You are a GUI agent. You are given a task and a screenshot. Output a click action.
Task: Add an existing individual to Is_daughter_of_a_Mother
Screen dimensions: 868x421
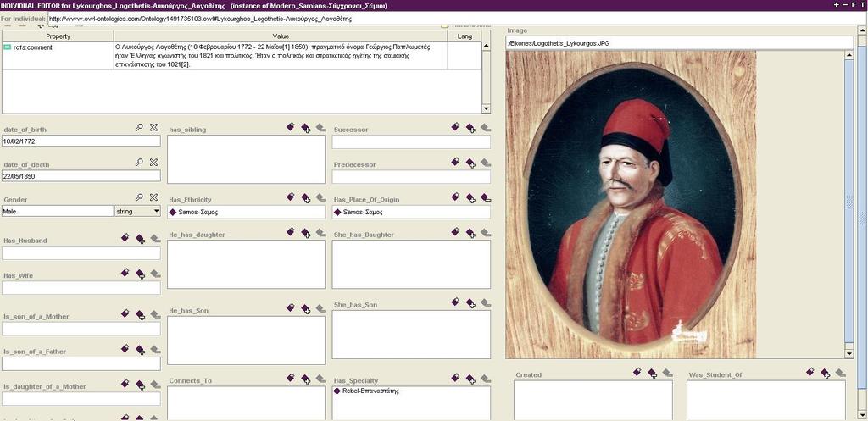click(x=140, y=385)
